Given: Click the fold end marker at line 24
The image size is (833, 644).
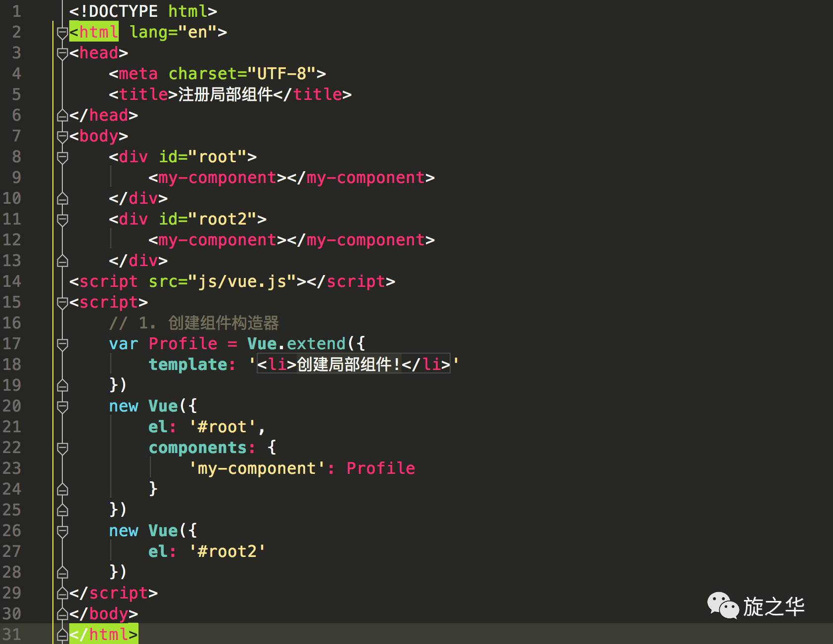Looking at the screenshot, I should (62, 489).
